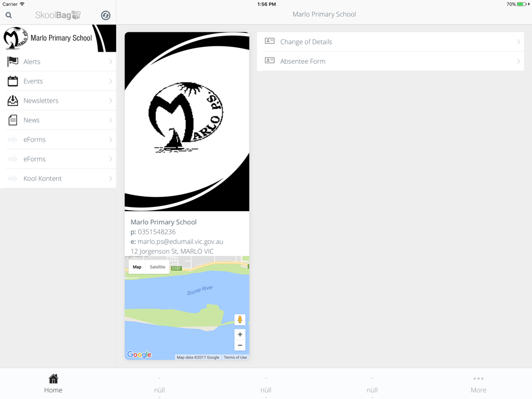Screen dimensions: 532x399
Task: Click the small Marlo PS crest in the sidebar banner
Action: (x=15, y=38)
